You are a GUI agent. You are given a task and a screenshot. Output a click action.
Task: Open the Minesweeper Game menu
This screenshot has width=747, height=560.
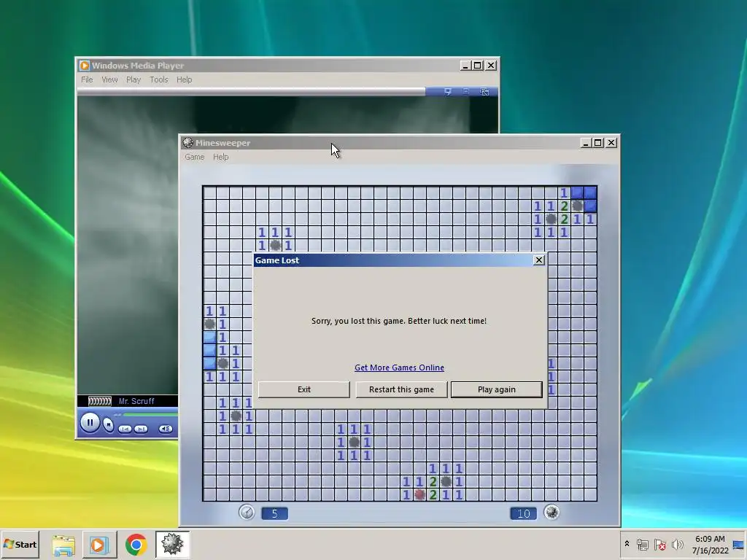(x=194, y=157)
